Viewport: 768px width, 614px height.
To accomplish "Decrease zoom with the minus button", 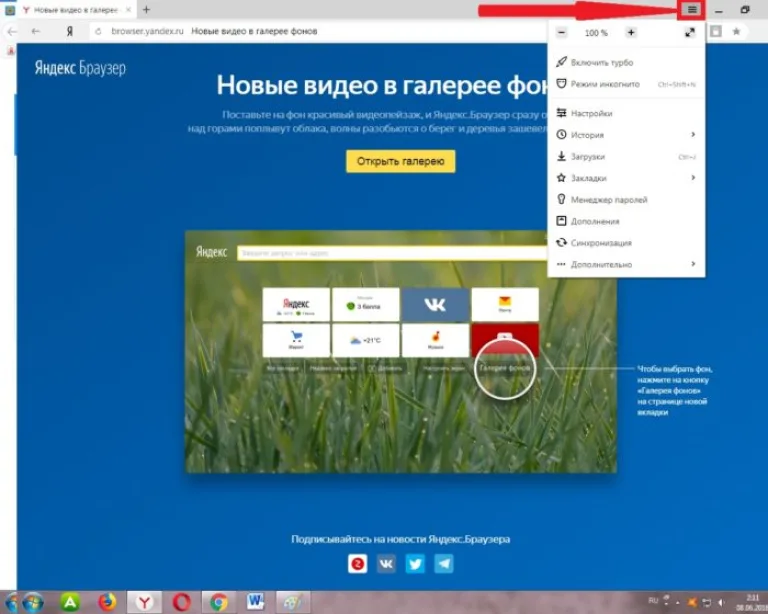I will (562, 33).
